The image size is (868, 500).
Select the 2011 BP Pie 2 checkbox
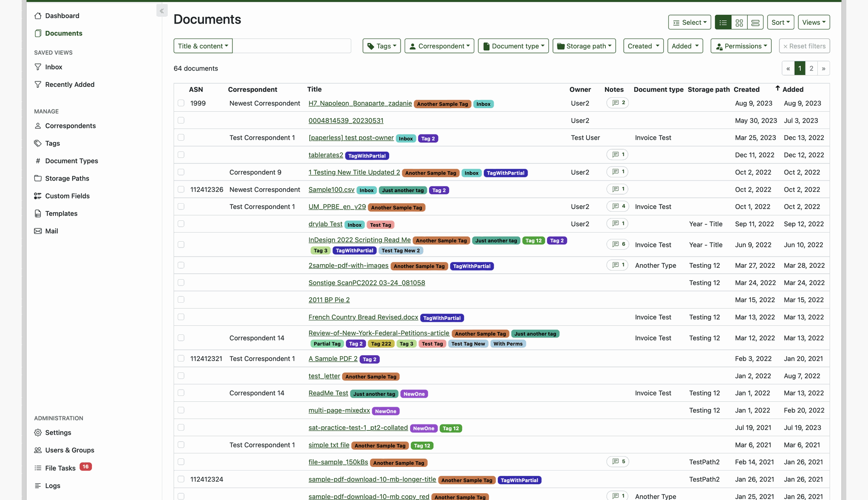coord(181,300)
